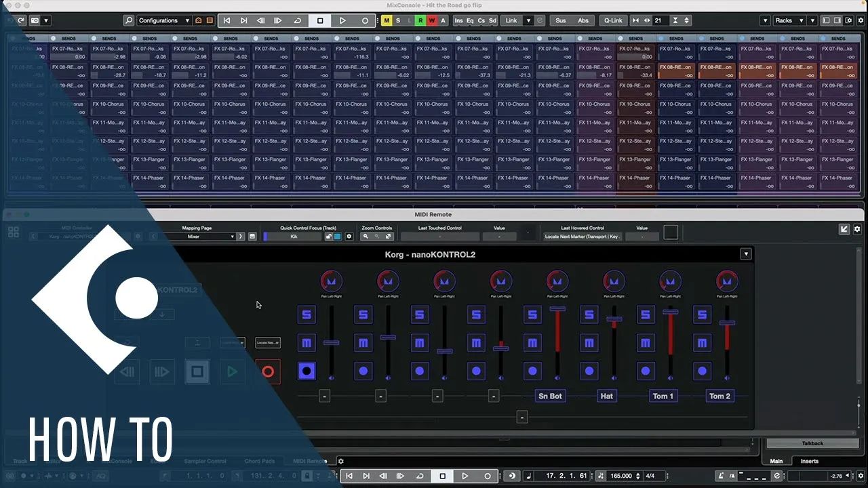Click Play in MixConsole top transport
868x488 pixels.
342,20
